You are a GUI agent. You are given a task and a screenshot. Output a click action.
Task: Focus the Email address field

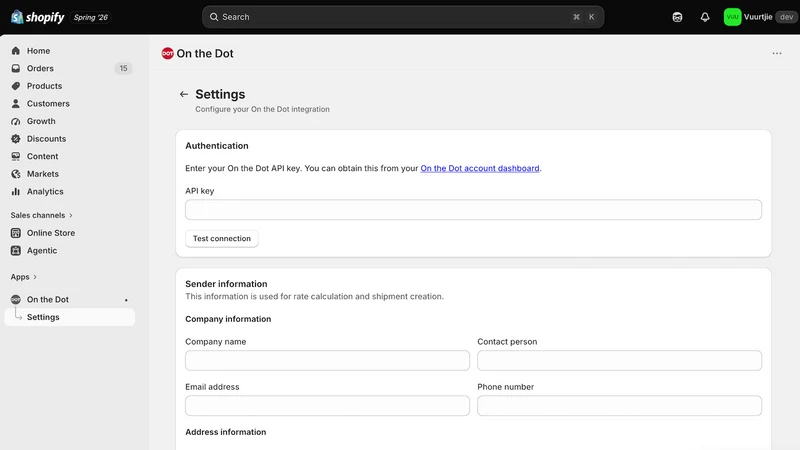[327, 406]
